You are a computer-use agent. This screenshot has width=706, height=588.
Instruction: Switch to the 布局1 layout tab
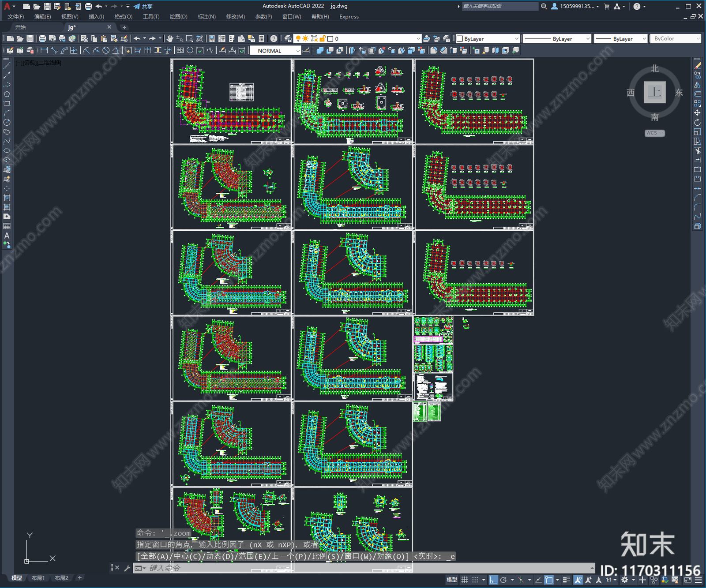click(x=38, y=578)
